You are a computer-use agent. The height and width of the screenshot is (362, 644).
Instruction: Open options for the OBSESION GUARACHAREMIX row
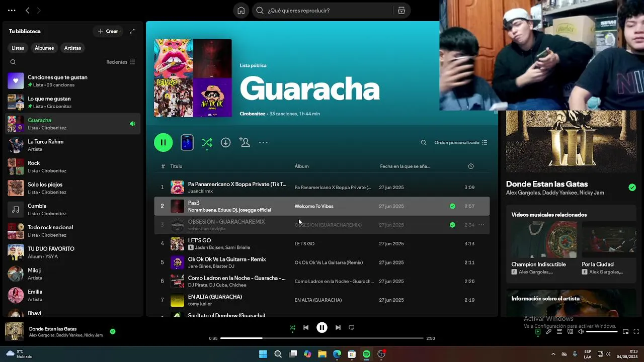(481, 225)
